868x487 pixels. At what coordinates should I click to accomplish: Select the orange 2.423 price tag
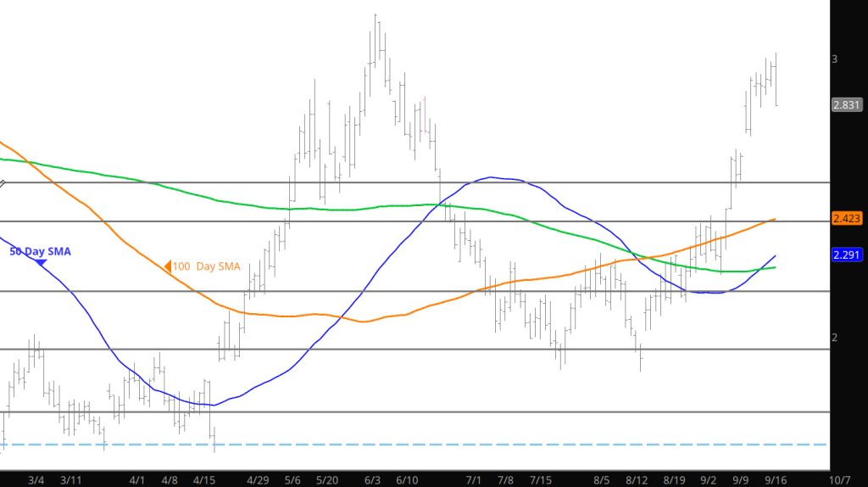[847, 218]
